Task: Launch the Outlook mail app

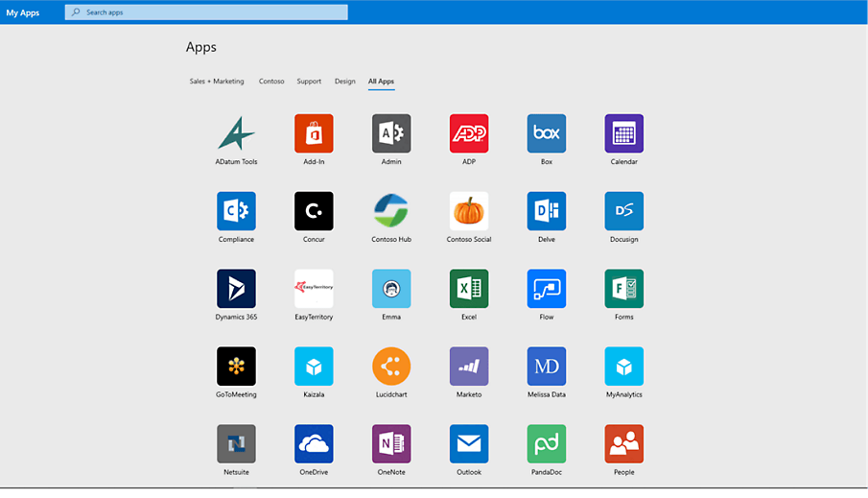Action: [x=469, y=444]
